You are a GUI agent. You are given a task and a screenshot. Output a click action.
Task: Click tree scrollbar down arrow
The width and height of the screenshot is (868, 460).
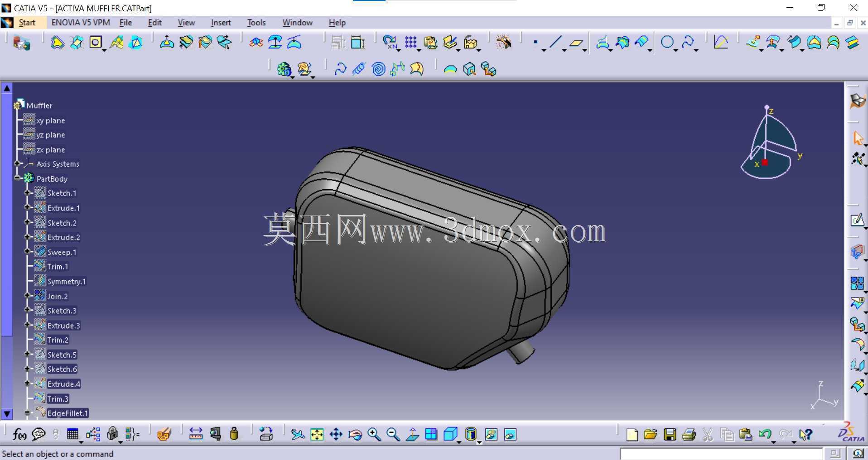click(x=7, y=414)
